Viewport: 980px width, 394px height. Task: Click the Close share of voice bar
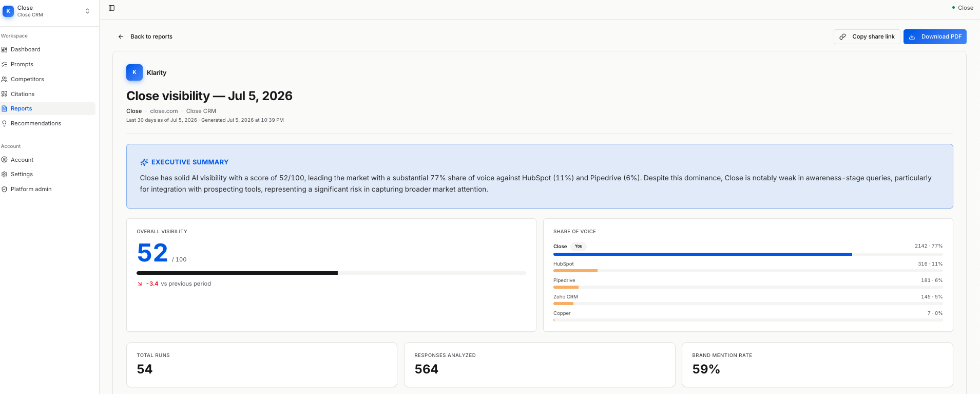pos(748,254)
